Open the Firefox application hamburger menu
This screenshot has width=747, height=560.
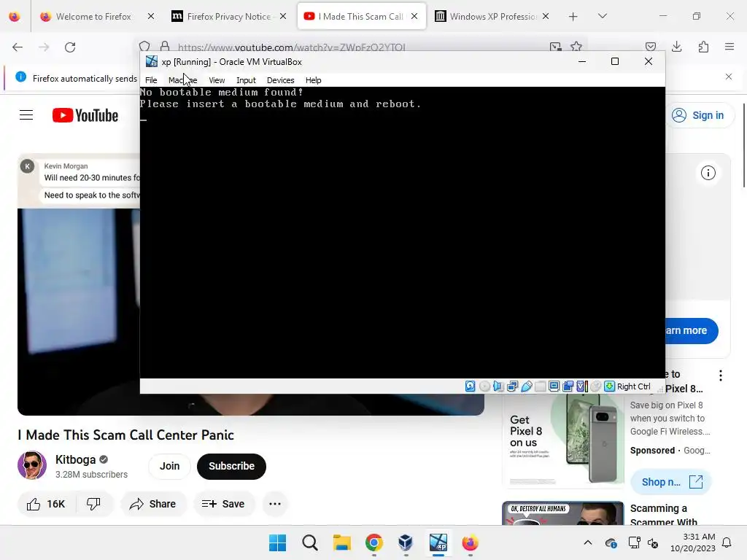(x=729, y=47)
